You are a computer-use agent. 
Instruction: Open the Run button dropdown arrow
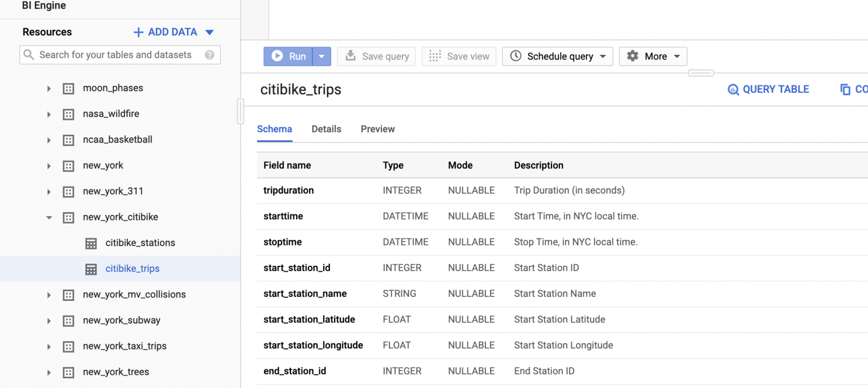click(x=322, y=56)
